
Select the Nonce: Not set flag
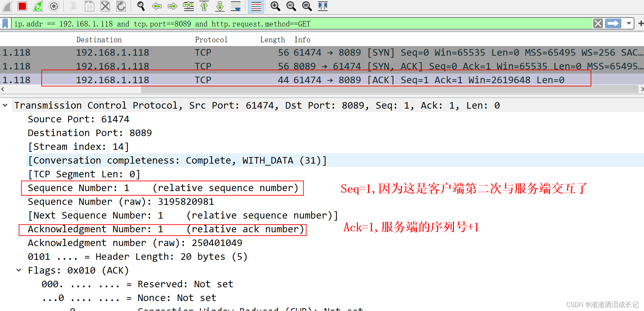[x=129, y=298]
